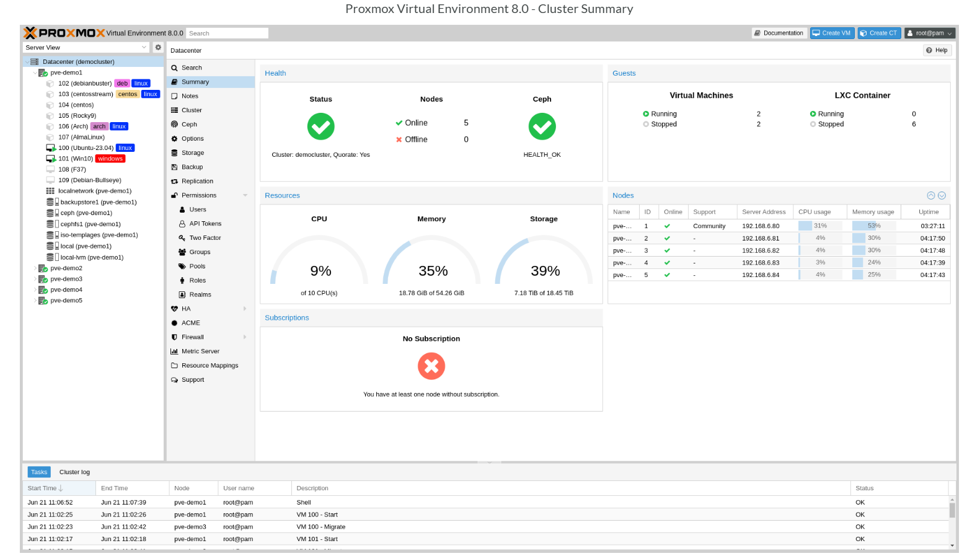Click the Storage database icon in menu
Screen dimensions: 980x556
pyautogui.click(x=174, y=153)
